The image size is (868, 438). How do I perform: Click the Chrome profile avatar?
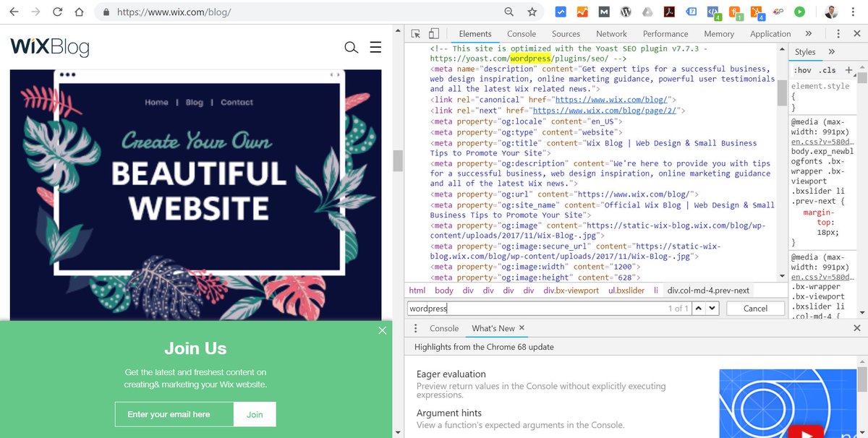coord(831,11)
